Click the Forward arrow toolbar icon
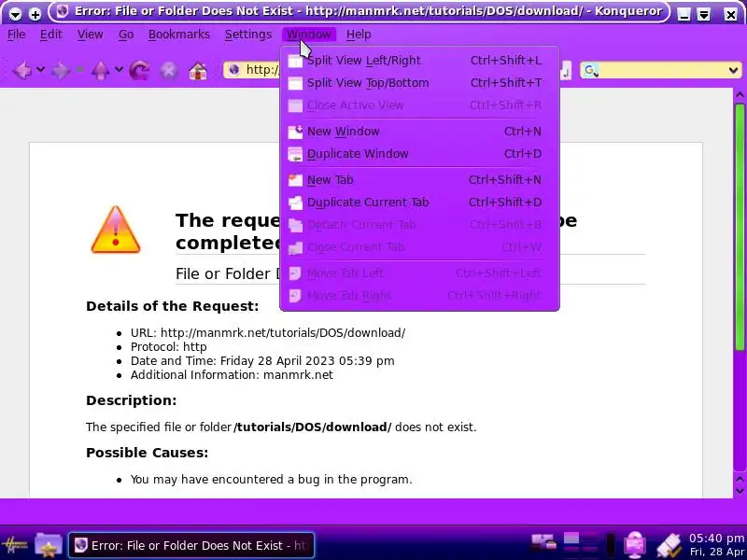The height and width of the screenshot is (560, 747). pos(61,71)
